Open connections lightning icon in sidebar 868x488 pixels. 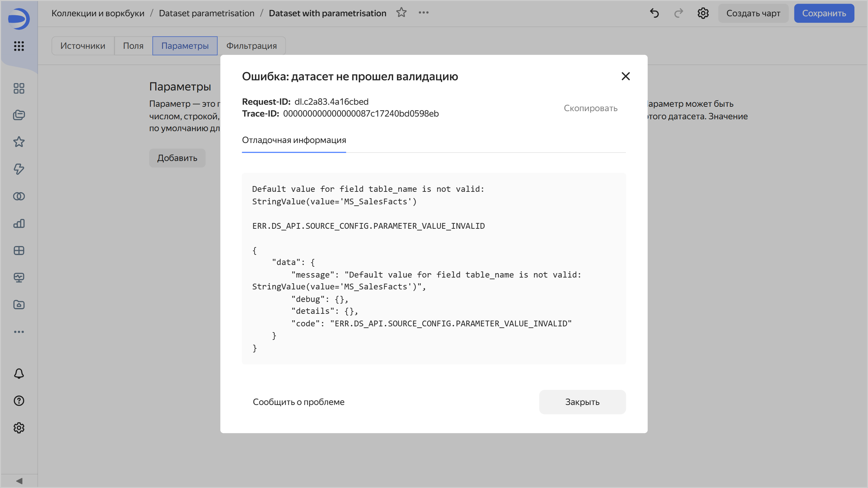pos(19,169)
